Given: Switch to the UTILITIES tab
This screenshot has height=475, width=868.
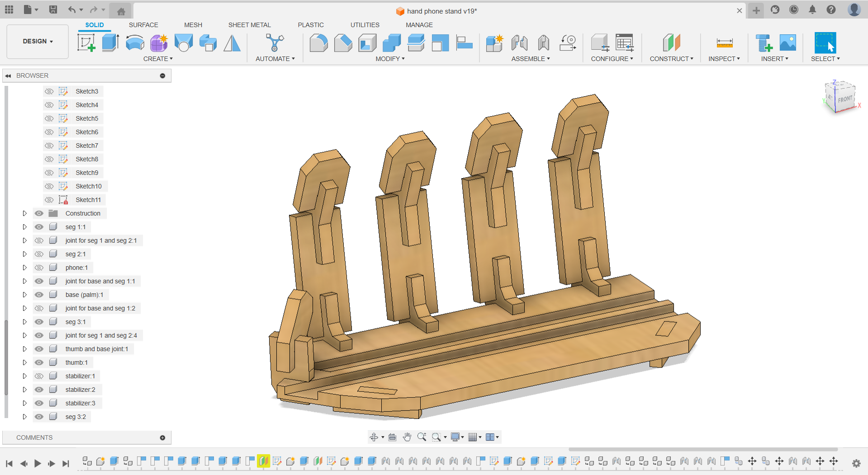Looking at the screenshot, I should 365,25.
